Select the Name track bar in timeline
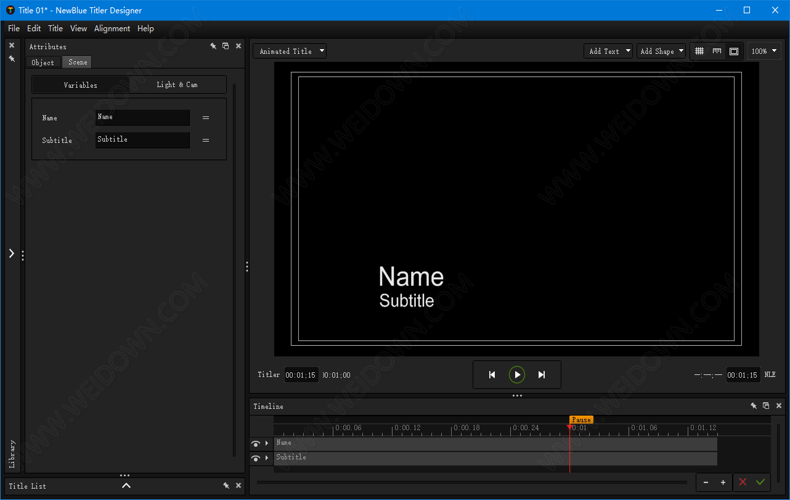Viewport: 790px width, 500px height. [495, 444]
